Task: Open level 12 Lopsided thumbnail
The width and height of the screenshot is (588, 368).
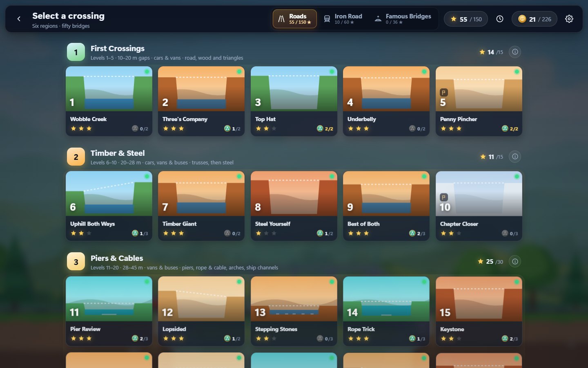Action: pos(201,298)
